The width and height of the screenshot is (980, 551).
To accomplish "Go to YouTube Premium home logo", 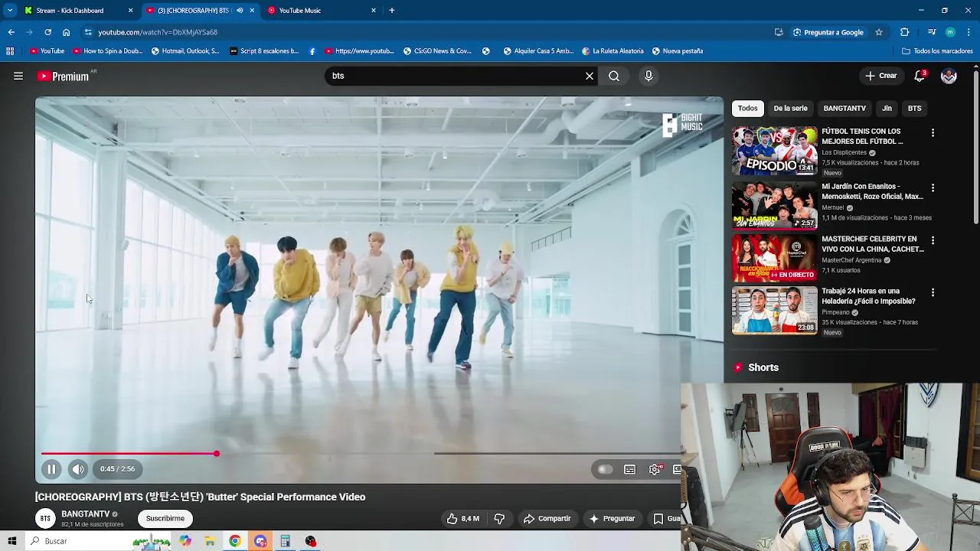I will coord(63,76).
